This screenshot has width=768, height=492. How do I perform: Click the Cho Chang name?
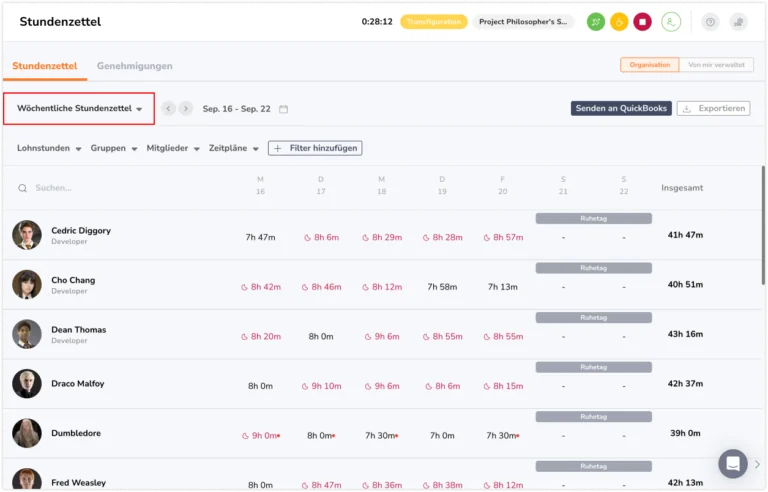click(73, 280)
